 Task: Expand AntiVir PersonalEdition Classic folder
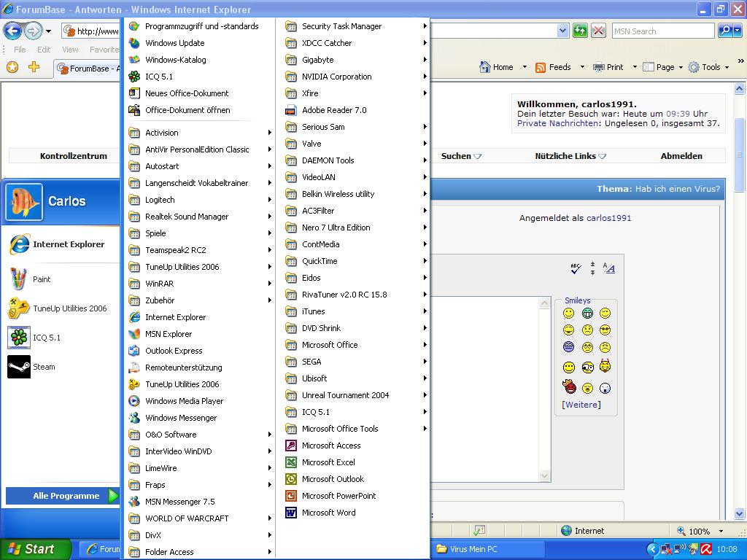(199, 149)
